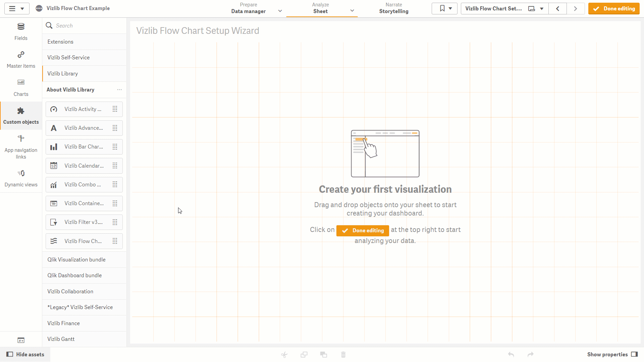Open the About Vizlib Library more options
Image resolution: width=644 pixels, height=362 pixels.
[119, 89]
